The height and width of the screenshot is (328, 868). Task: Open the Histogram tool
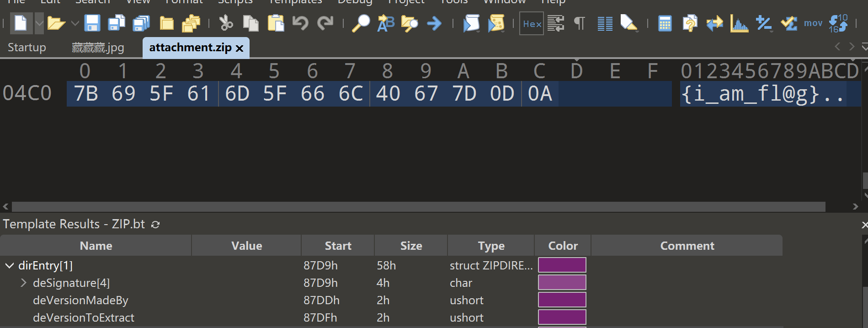click(x=739, y=23)
